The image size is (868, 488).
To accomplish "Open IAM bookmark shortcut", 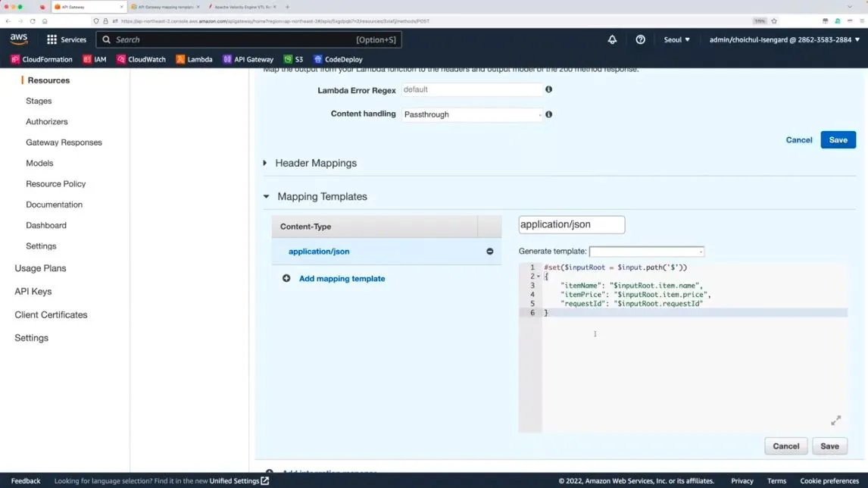I will pyautogui.click(x=95, y=59).
